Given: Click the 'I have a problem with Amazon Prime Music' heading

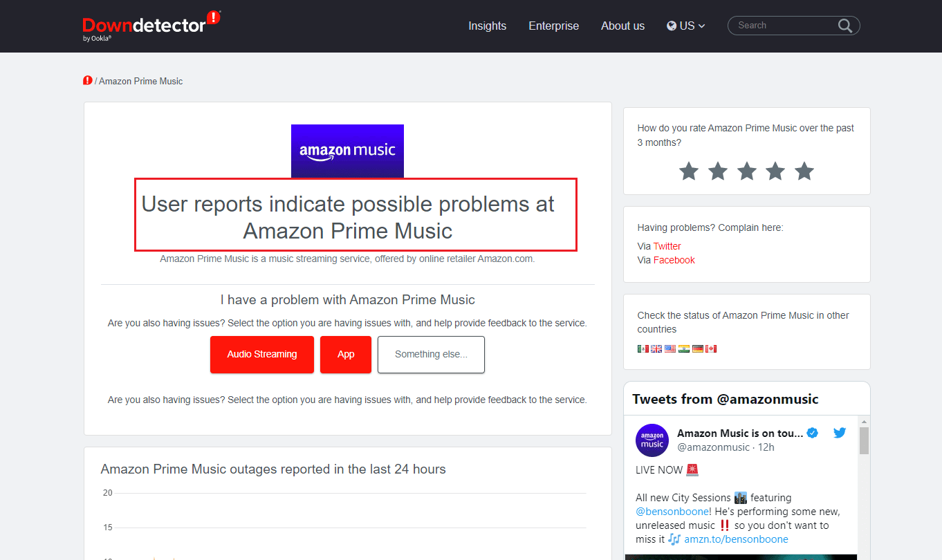Looking at the screenshot, I should point(348,300).
